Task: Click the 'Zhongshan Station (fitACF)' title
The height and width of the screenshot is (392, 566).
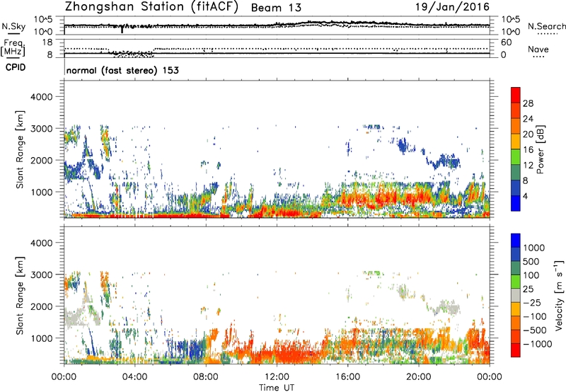Action: [151, 7]
